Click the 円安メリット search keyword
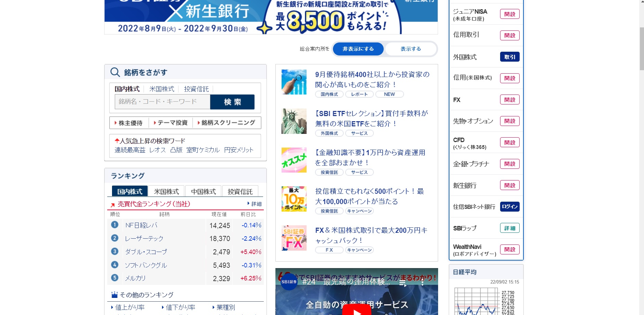 pyautogui.click(x=239, y=150)
